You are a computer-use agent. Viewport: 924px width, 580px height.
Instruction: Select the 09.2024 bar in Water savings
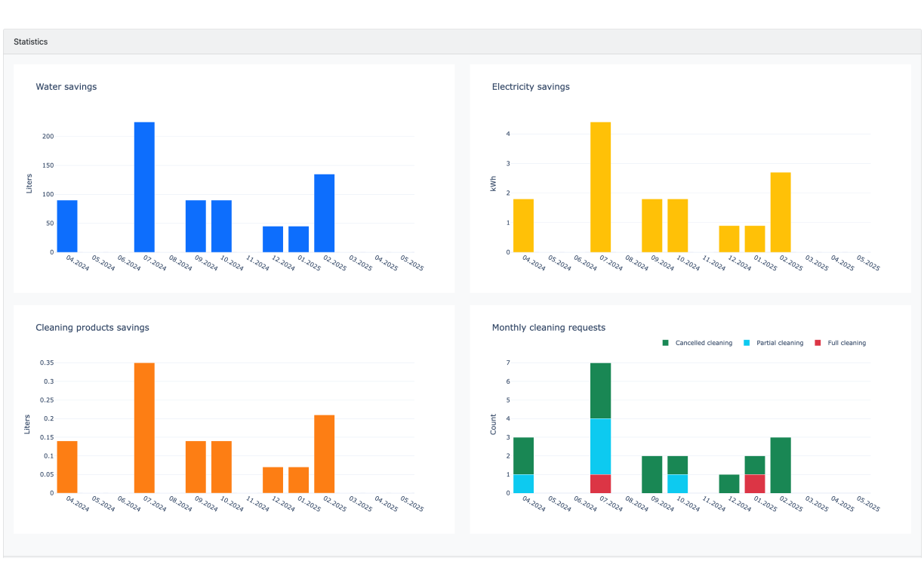coord(196,226)
